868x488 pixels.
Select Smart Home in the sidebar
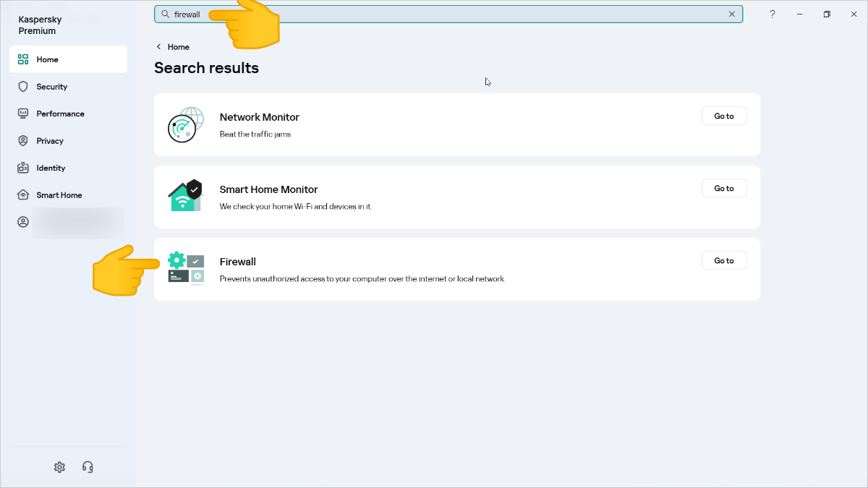[68, 195]
